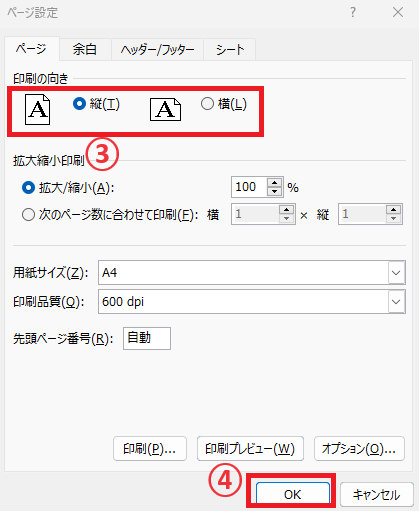The height and width of the screenshot is (511, 419).
Task: Switch to the ヘッダー/フッター tab
Action: pyautogui.click(x=157, y=50)
